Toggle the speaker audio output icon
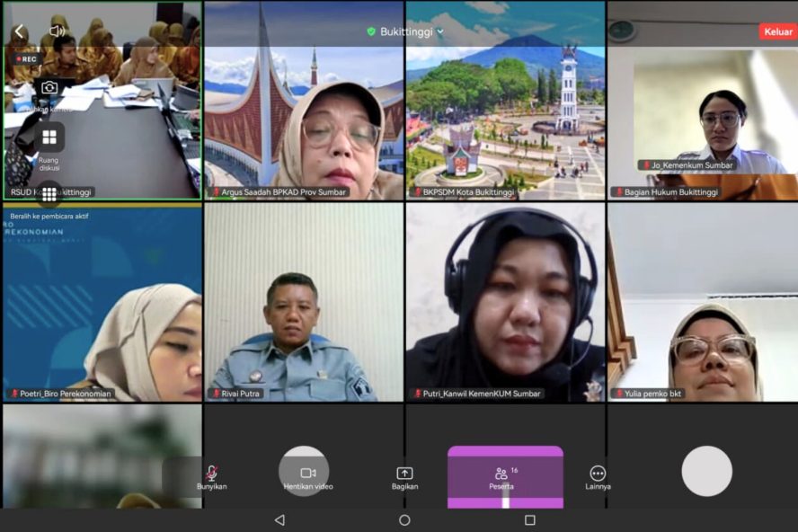Viewport: 798px width, 532px height. [x=57, y=31]
